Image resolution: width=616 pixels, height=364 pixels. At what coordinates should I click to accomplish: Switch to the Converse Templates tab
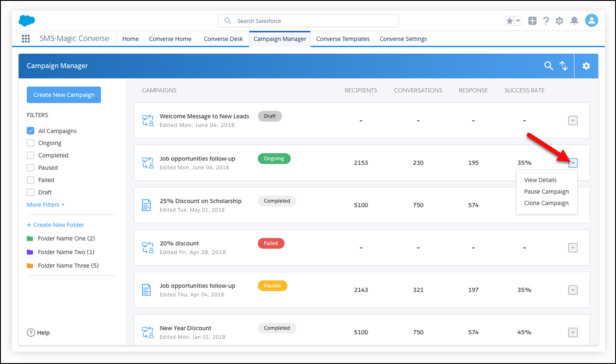point(343,39)
